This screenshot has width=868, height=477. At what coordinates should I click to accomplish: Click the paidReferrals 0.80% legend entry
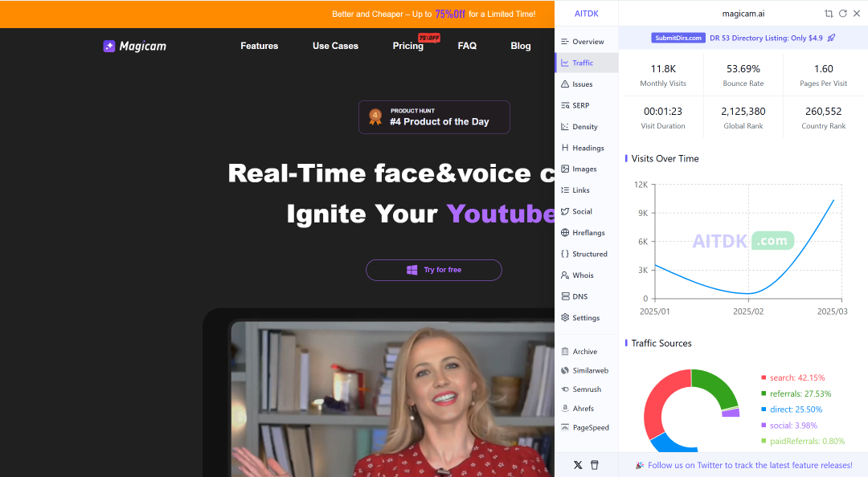point(803,441)
